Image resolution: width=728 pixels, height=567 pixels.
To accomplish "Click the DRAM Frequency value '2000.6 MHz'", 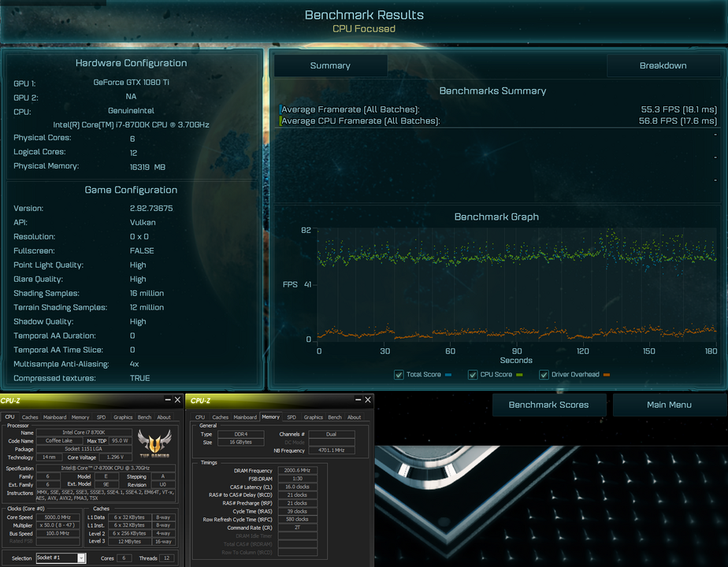I will point(297,470).
